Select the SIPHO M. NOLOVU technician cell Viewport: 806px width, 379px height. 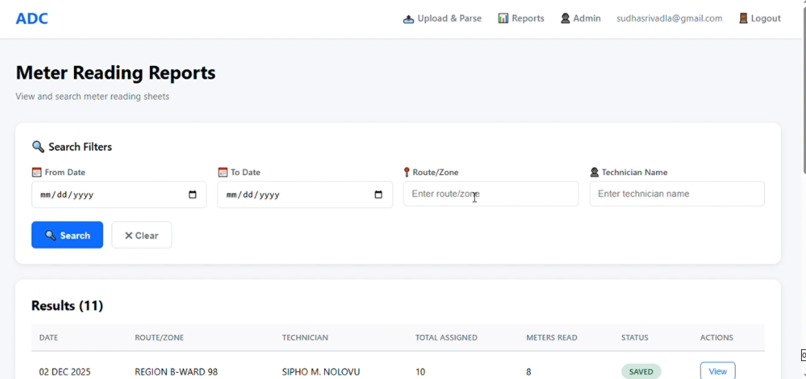tap(321, 371)
